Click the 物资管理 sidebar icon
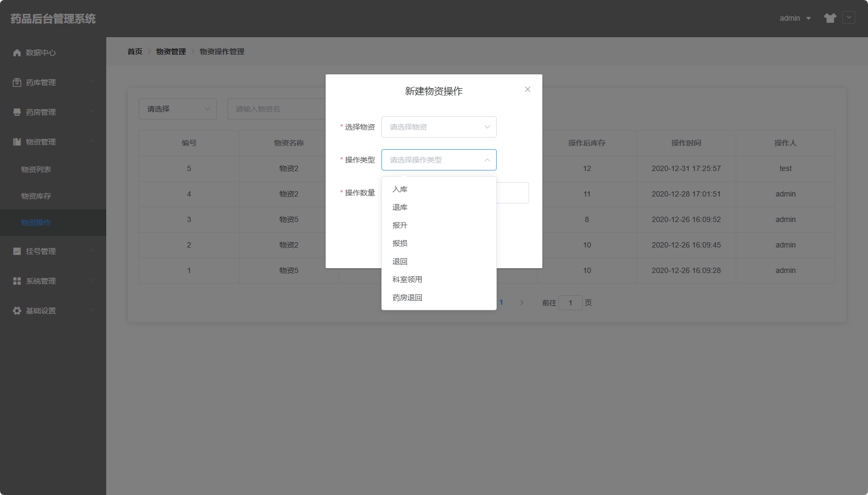The height and width of the screenshot is (495, 868). click(x=17, y=142)
